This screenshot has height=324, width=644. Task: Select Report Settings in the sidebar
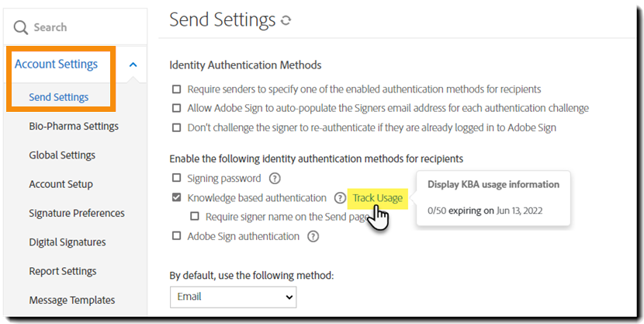point(63,271)
